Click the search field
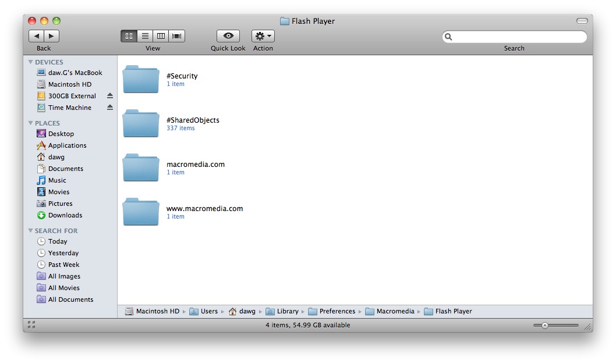The image size is (616, 364). click(x=514, y=37)
